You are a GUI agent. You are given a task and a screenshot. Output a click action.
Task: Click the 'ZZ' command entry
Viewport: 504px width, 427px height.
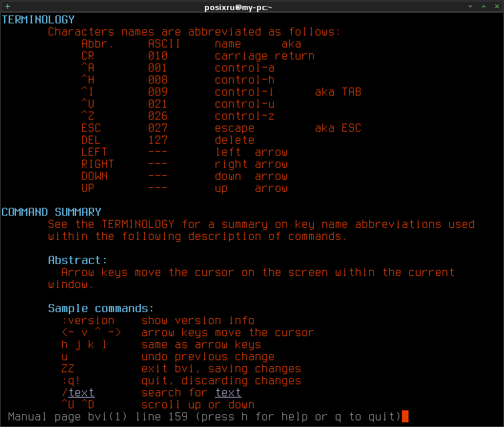68,368
